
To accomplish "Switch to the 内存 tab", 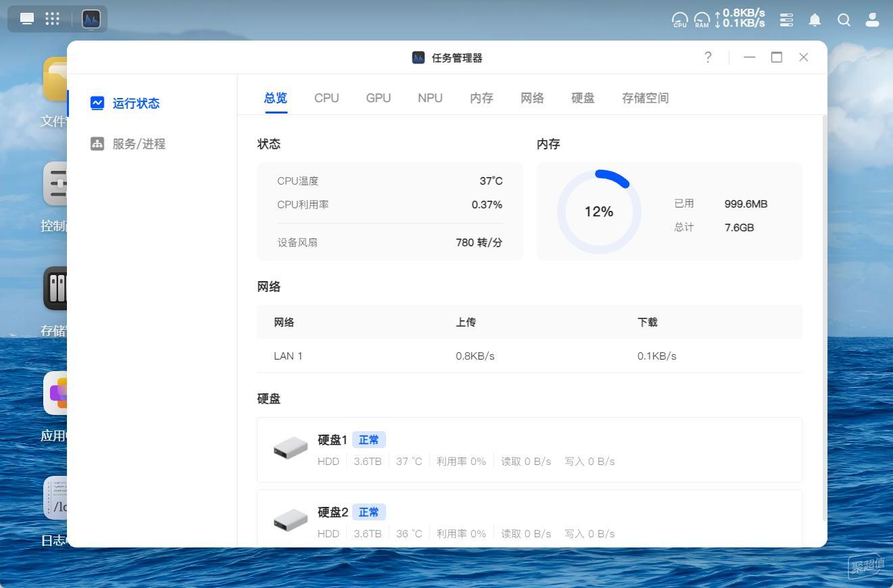I will (x=481, y=98).
